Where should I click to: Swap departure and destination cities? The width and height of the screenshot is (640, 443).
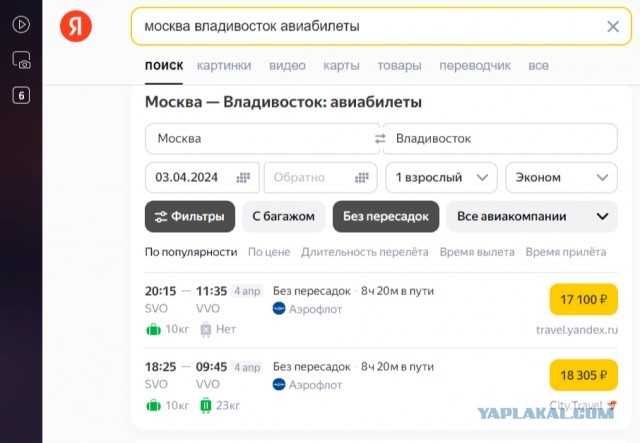click(380, 139)
